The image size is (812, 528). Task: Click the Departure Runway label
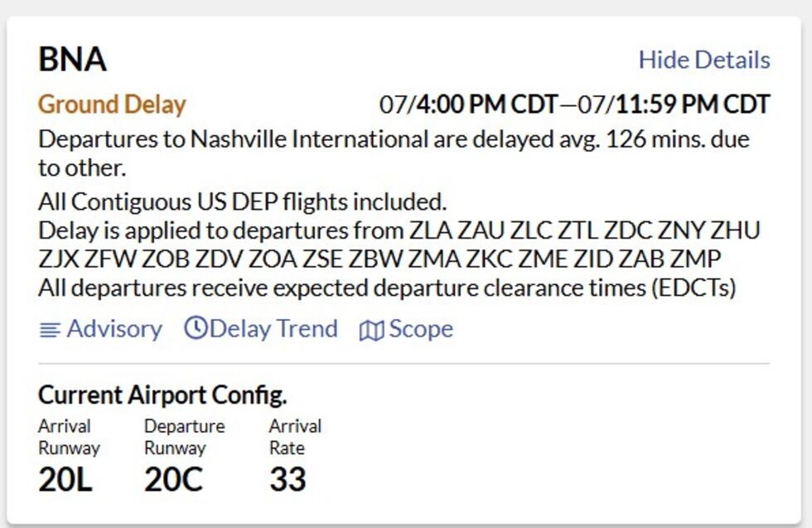coord(184,437)
